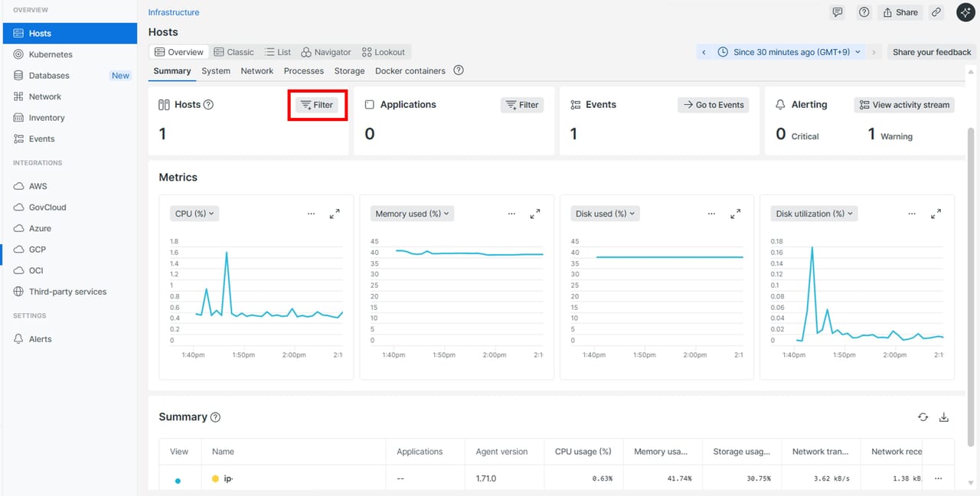Expand the CPU (%) chart to fullscreen

click(335, 214)
